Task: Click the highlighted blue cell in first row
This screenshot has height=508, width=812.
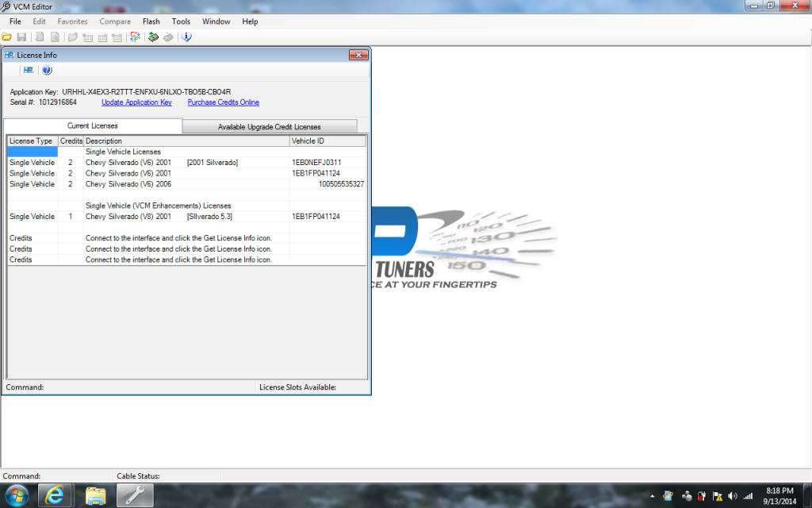Action: click(x=33, y=152)
